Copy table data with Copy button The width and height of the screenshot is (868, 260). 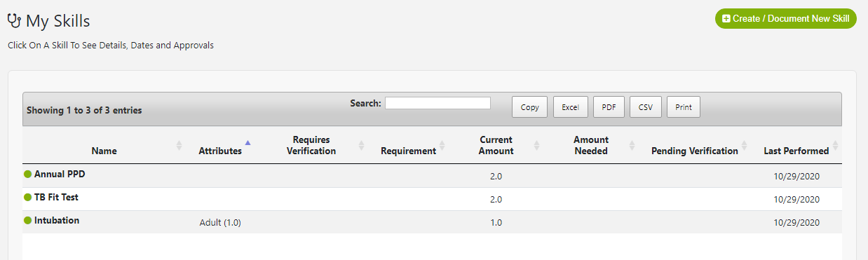[x=530, y=107]
